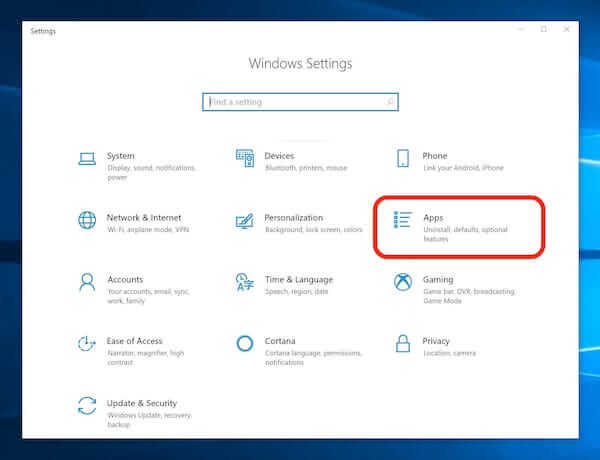Open the Update & Security arrows icon

[x=87, y=406]
